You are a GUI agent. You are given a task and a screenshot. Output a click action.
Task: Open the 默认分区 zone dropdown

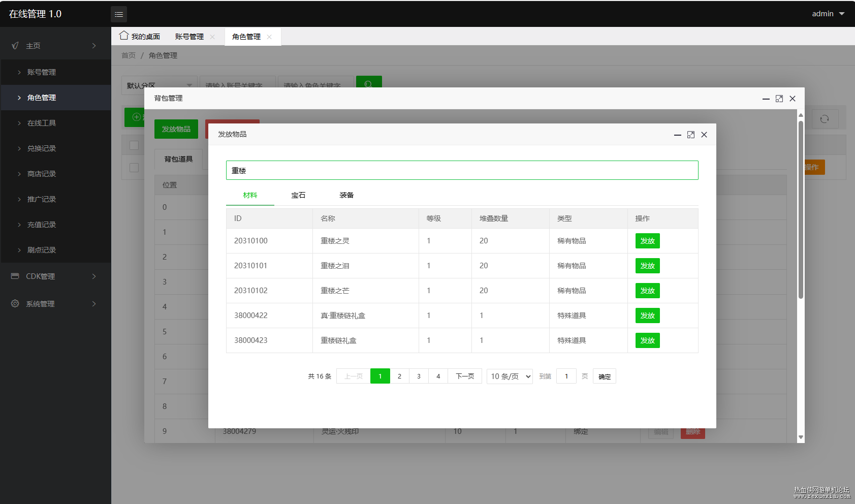(160, 85)
